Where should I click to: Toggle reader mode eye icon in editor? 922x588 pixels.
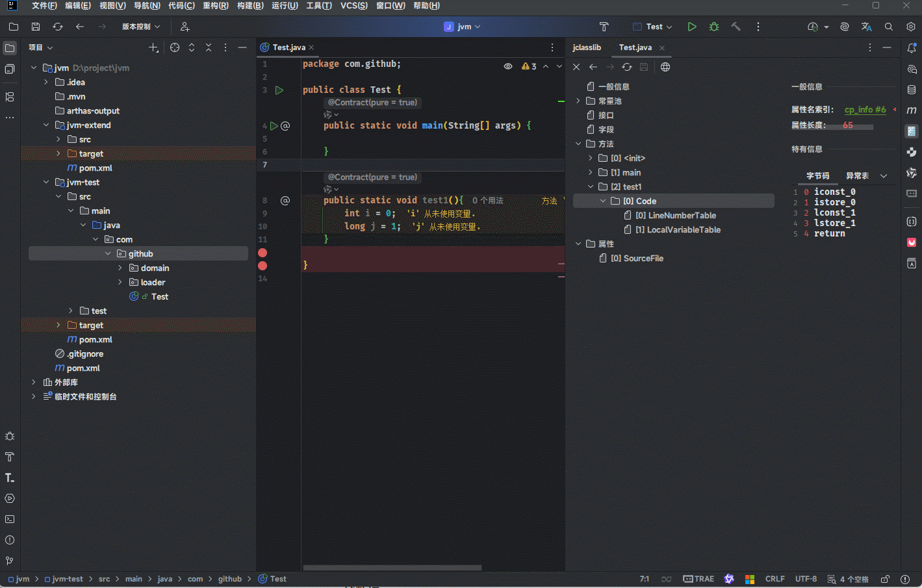508,66
